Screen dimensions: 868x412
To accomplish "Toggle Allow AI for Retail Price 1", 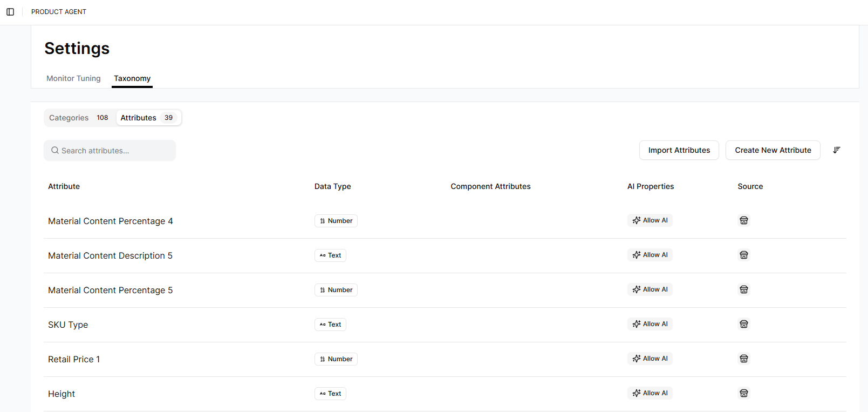I will (650, 359).
